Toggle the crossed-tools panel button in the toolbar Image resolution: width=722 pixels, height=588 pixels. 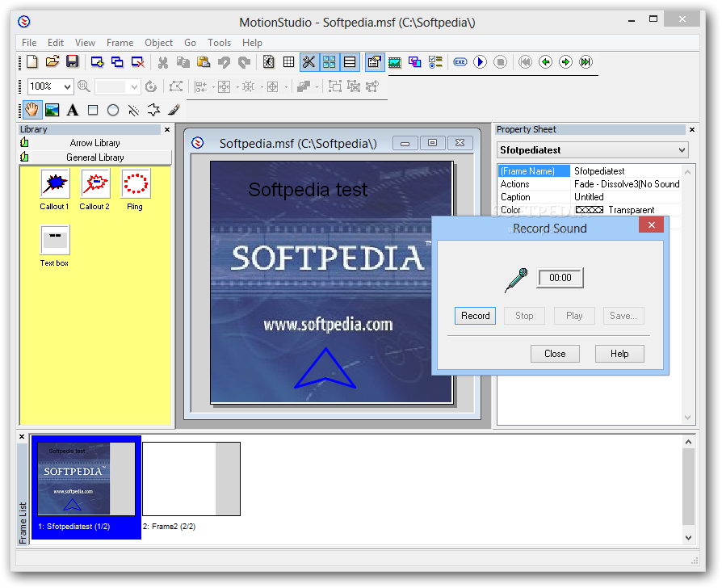pos(309,61)
